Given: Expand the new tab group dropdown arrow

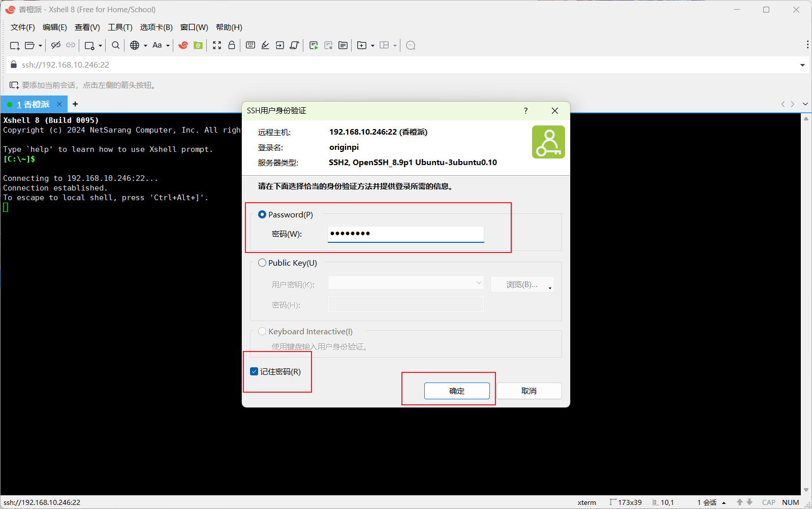Looking at the screenshot, I should 372,46.
